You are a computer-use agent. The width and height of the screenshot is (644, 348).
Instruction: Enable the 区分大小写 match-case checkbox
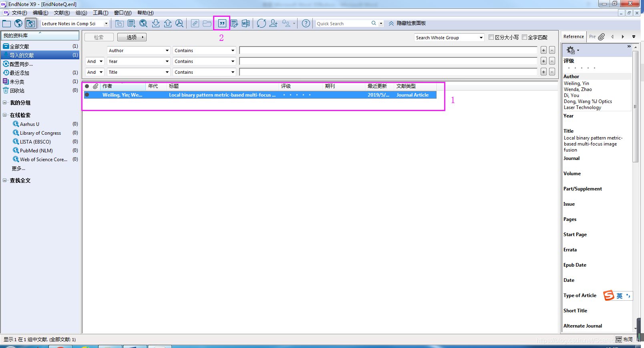pos(491,37)
